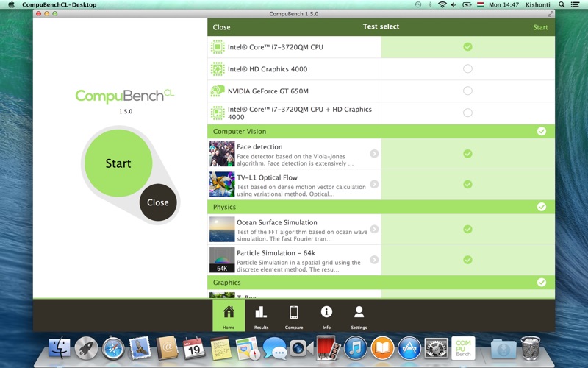
Task: Expand Ocean Surface Simulation details arrow
Action: pos(374,229)
